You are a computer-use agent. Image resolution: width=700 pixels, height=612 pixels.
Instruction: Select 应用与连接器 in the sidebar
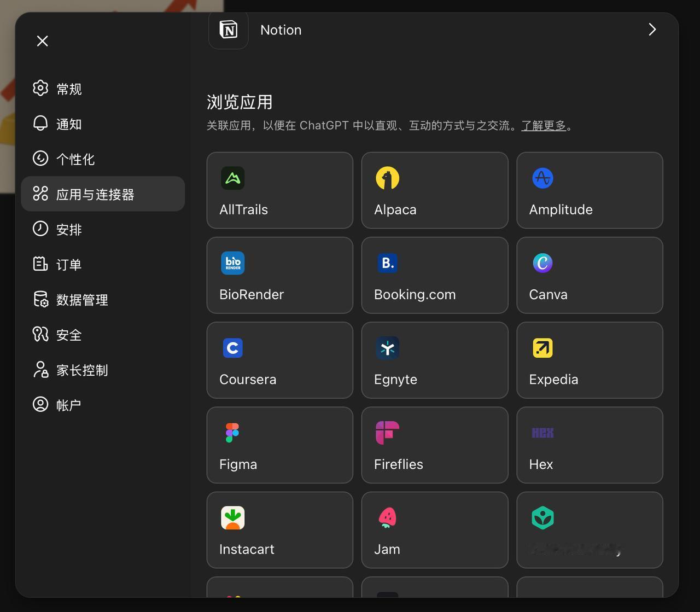[103, 194]
